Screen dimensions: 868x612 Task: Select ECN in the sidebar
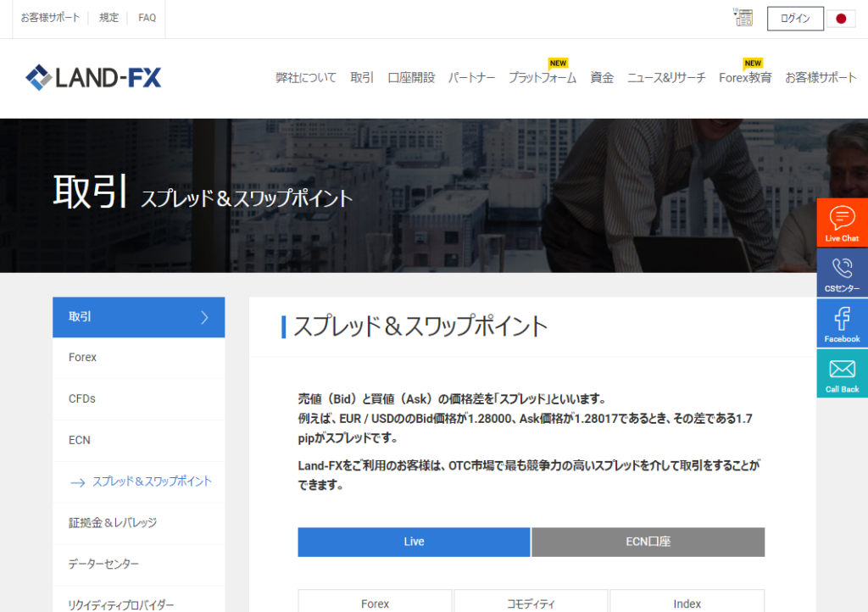pyautogui.click(x=138, y=441)
